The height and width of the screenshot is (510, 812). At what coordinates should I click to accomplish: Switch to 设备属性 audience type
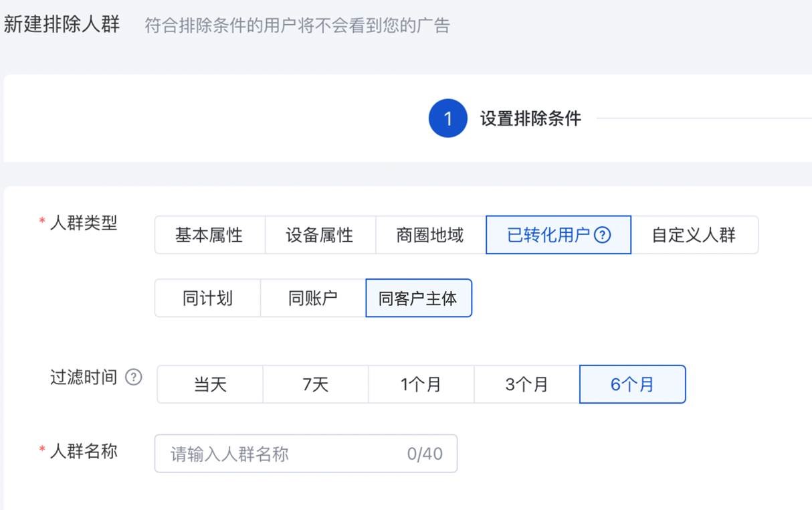pos(320,236)
